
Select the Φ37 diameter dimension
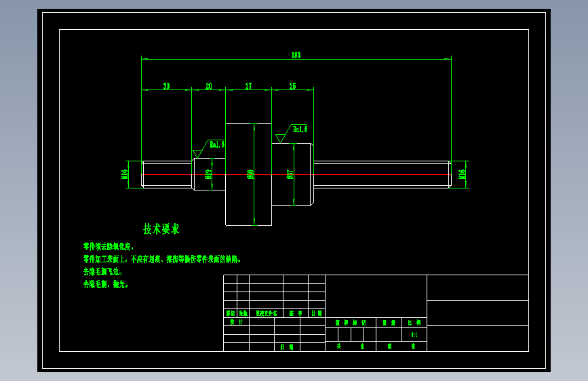pyautogui.click(x=290, y=174)
